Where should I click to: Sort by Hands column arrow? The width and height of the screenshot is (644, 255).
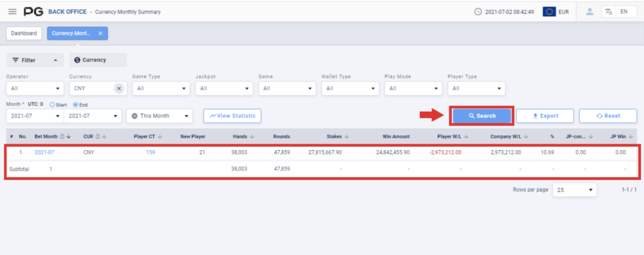tap(252, 136)
